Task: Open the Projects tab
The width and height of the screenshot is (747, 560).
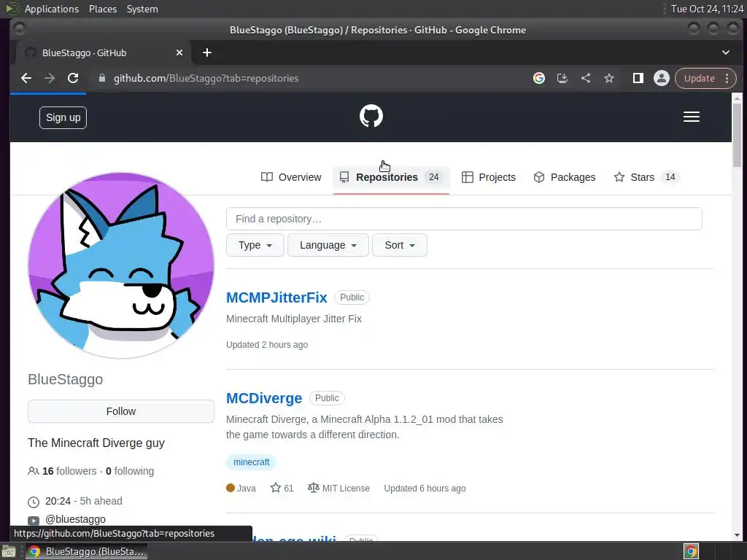Action: click(489, 177)
